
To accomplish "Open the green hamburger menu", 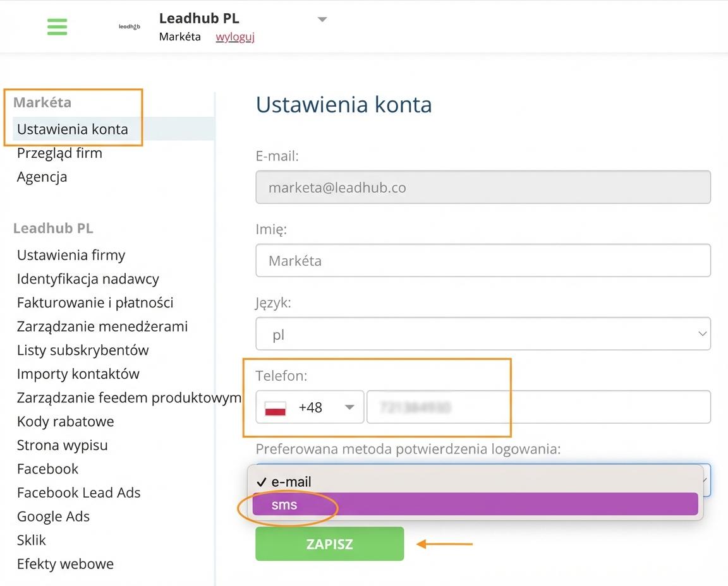I will 57,27.
